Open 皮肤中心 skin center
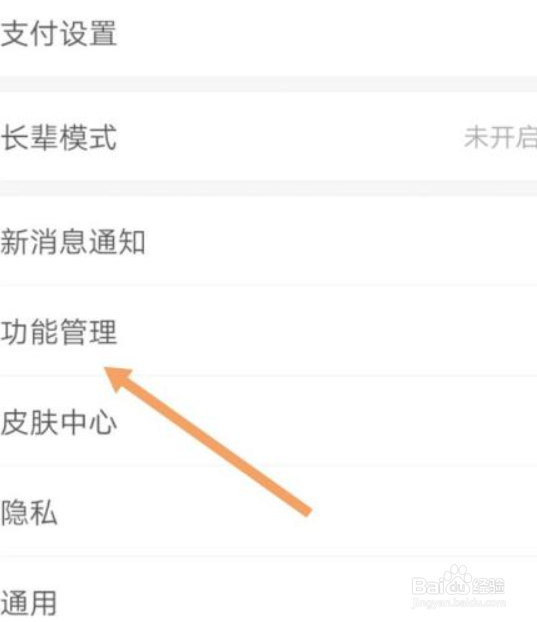This screenshot has height=622, width=537. point(268,422)
